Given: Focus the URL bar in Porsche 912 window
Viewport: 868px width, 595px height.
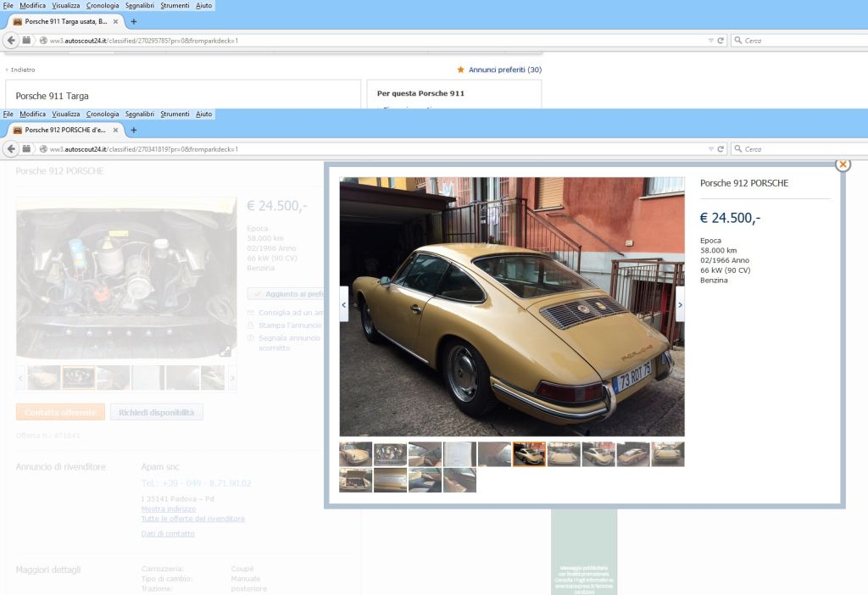Looking at the screenshot, I should (x=376, y=149).
